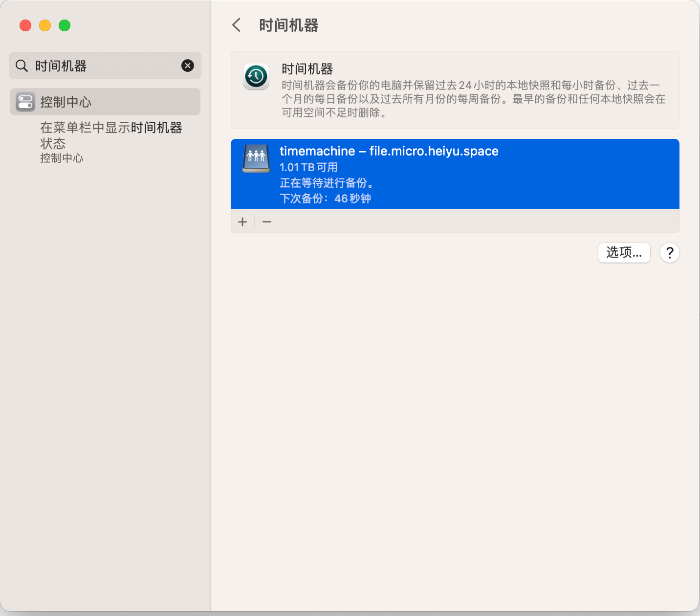Close the window with red button
The image size is (700, 616).
tap(25, 25)
